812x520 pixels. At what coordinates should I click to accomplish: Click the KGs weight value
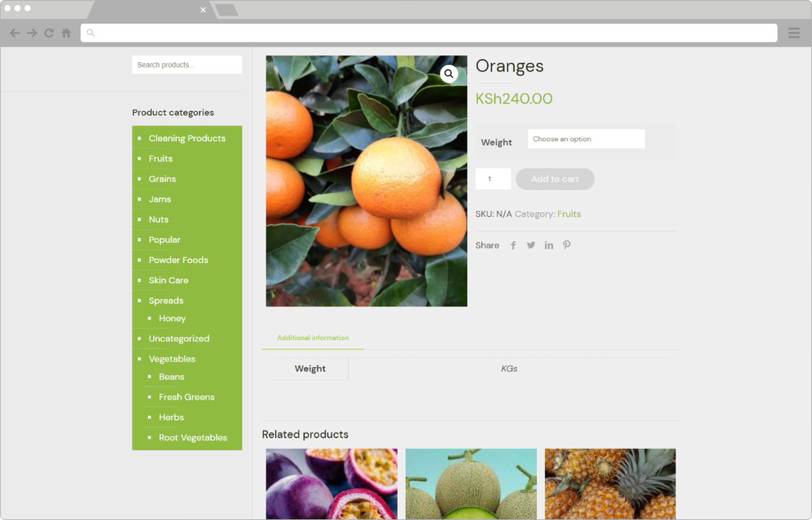tap(509, 368)
